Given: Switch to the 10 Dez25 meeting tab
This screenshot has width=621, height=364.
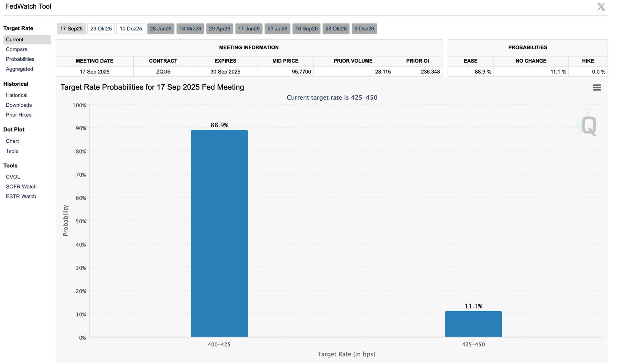Looking at the screenshot, I should coord(131,28).
